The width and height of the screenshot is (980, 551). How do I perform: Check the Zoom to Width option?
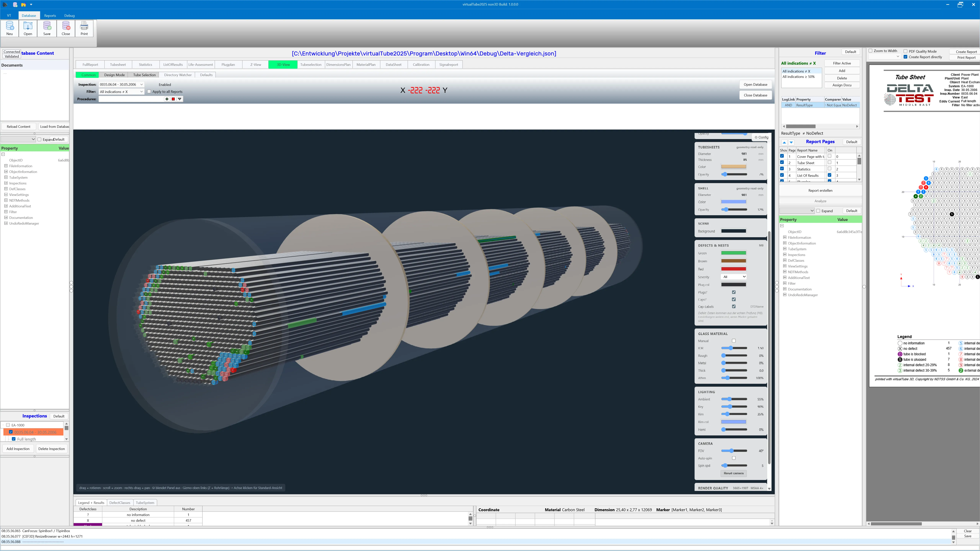(x=870, y=51)
